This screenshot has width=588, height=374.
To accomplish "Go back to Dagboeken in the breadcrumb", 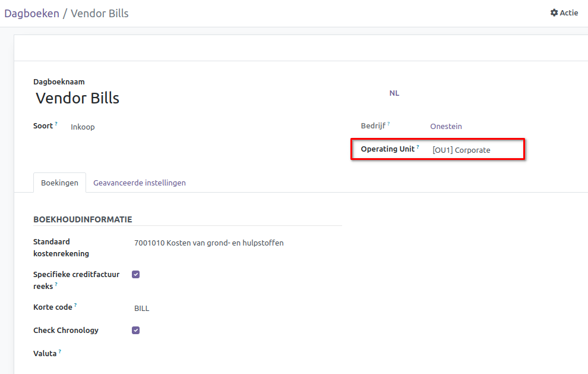I will (31, 13).
